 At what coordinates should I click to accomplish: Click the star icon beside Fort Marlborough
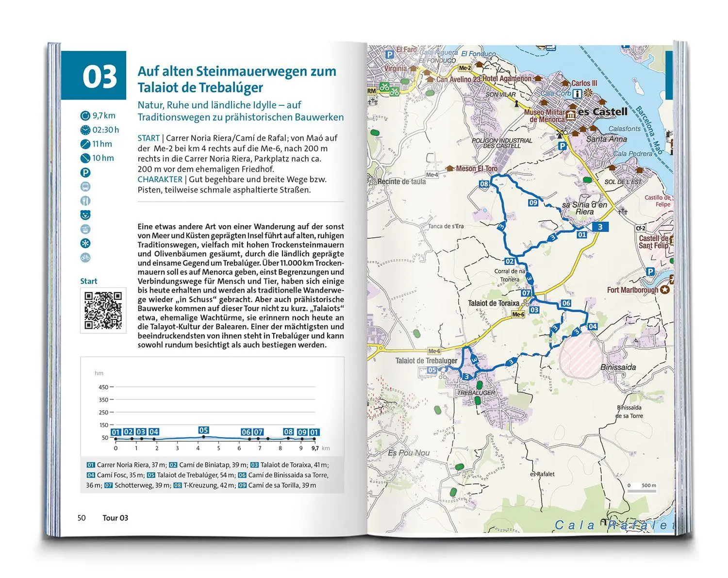tap(665, 290)
